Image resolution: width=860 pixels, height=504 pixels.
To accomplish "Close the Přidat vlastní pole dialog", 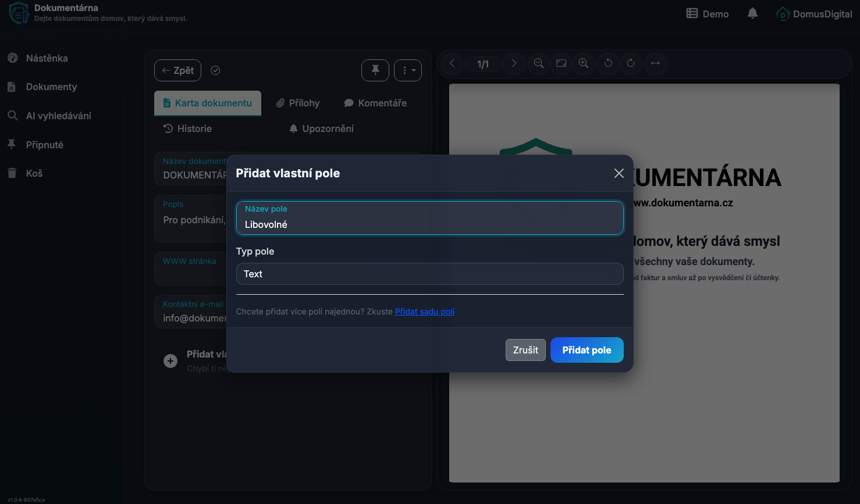I will 619,173.
